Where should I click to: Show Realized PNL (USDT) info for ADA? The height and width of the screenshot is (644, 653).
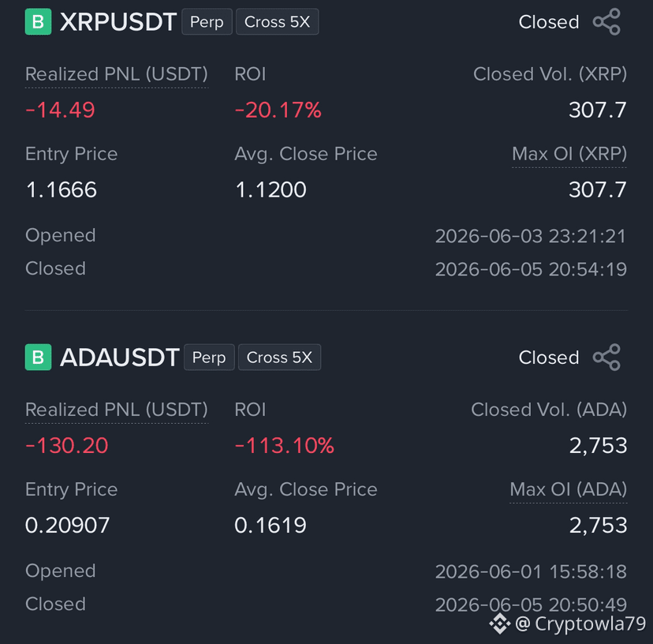pyautogui.click(x=117, y=410)
